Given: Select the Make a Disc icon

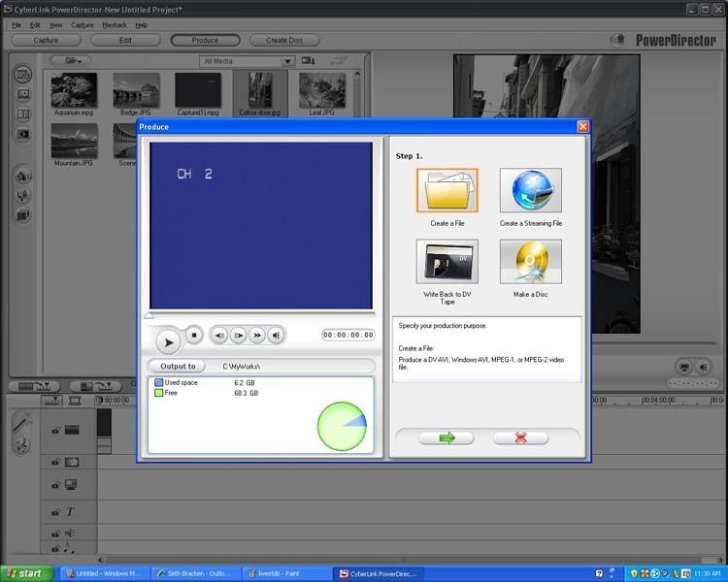Looking at the screenshot, I should 531,261.
